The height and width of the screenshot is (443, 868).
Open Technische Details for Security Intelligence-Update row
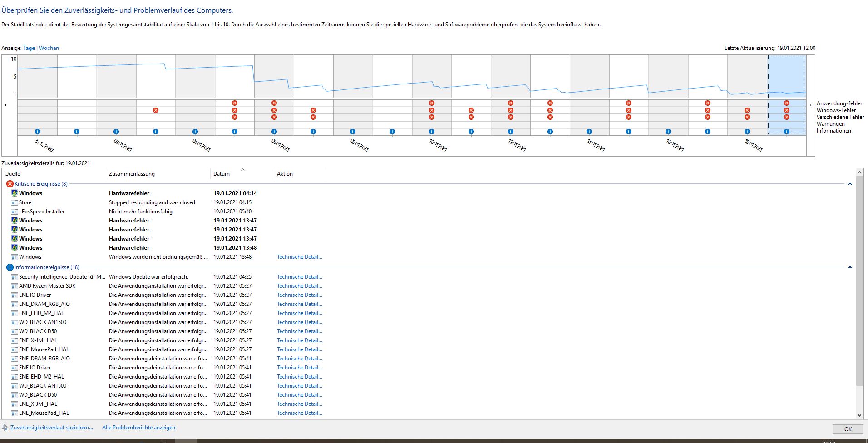[300, 277]
